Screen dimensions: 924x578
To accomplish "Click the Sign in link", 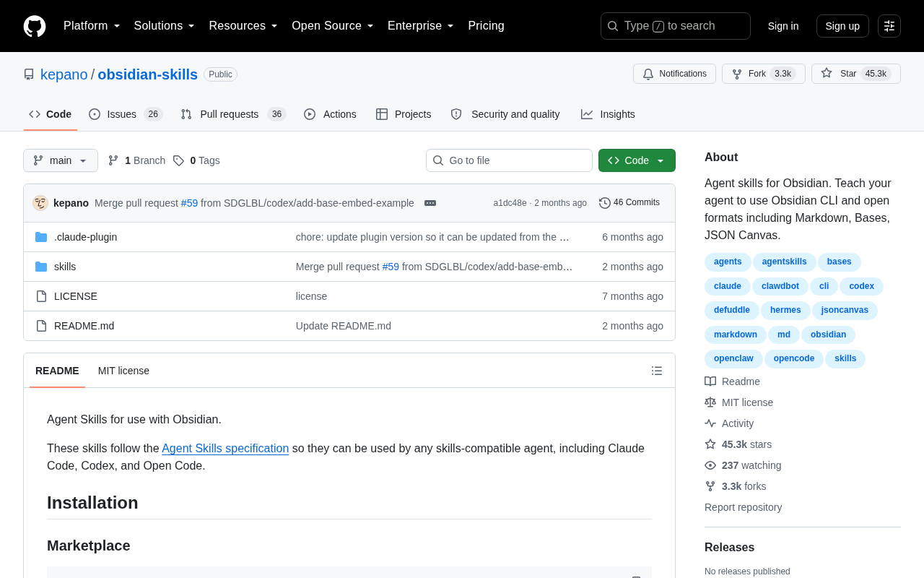I will click(783, 26).
